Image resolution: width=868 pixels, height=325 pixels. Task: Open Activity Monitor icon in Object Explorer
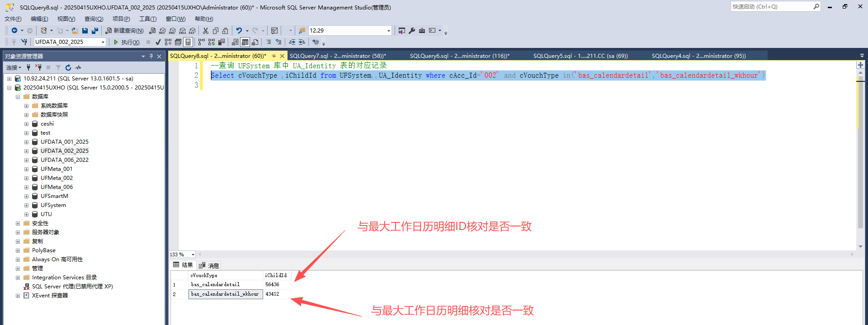point(78,67)
